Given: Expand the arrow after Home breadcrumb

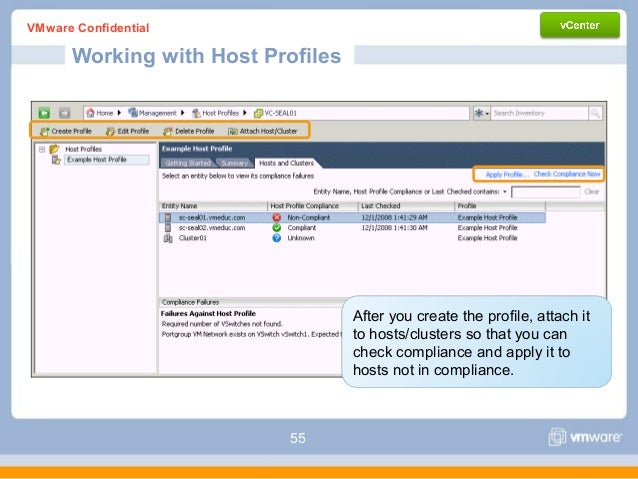Looking at the screenshot, I should pos(119,113).
